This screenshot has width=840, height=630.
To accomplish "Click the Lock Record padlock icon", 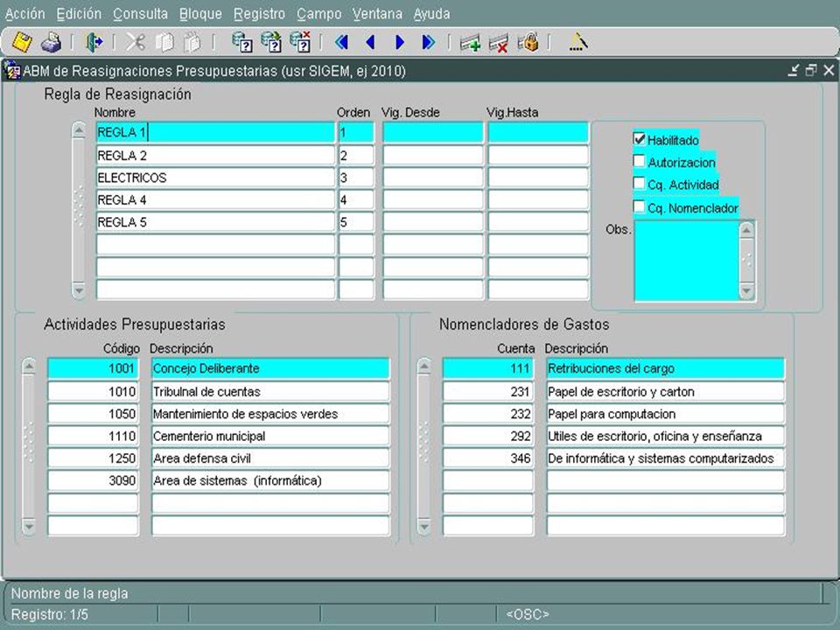I will tap(528, 42).
